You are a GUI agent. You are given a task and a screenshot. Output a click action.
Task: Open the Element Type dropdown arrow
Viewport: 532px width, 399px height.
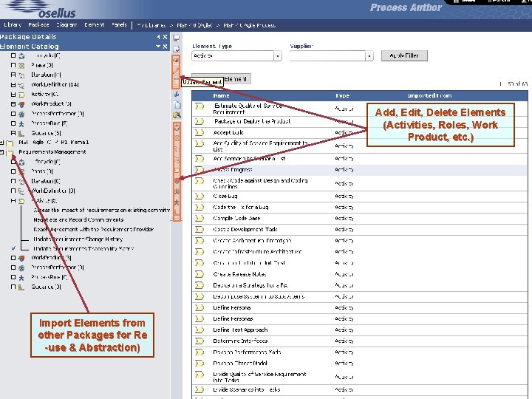278,56
